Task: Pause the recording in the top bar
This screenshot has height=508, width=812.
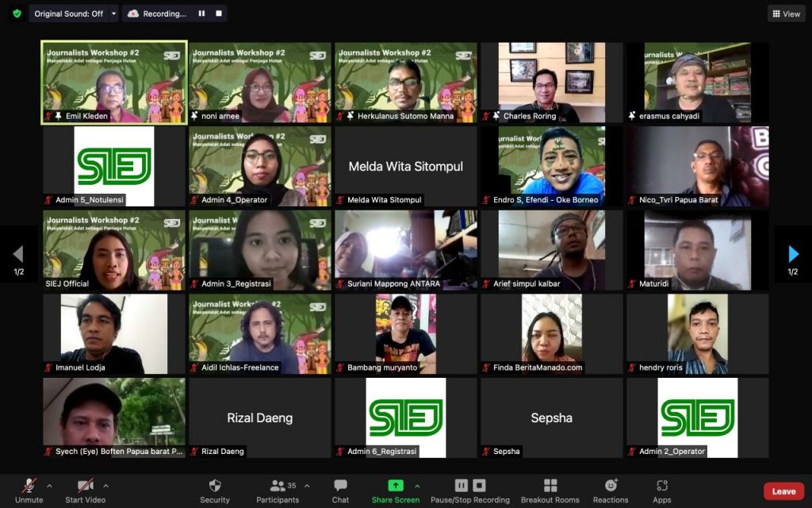Action: (201, 13)
